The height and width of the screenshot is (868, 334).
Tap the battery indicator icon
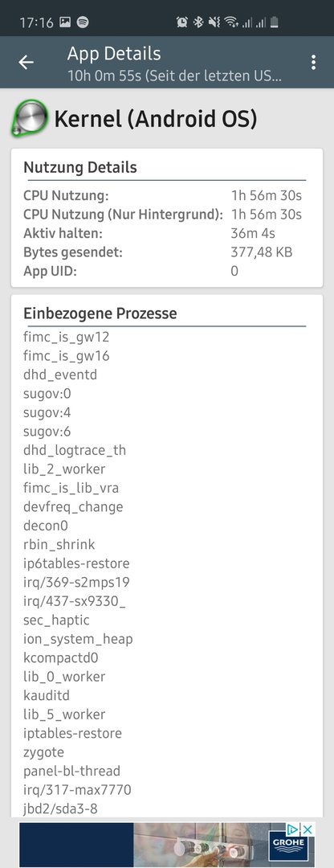275,23
